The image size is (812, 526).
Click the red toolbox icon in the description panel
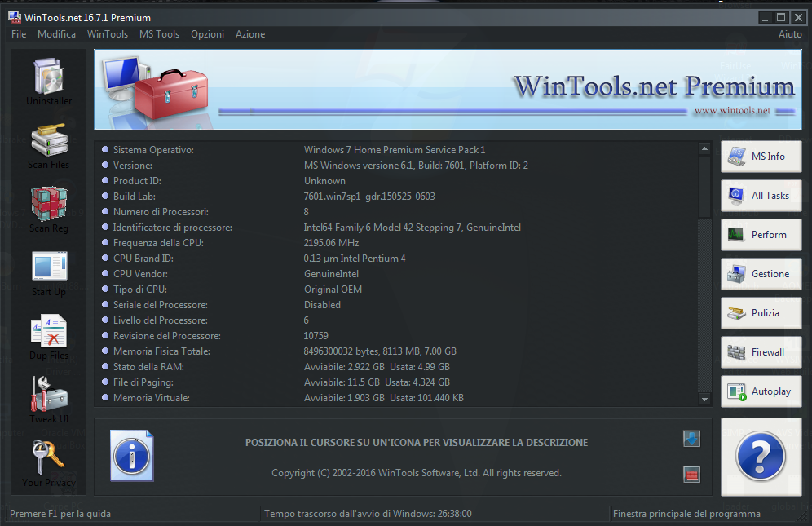[691, 474]
